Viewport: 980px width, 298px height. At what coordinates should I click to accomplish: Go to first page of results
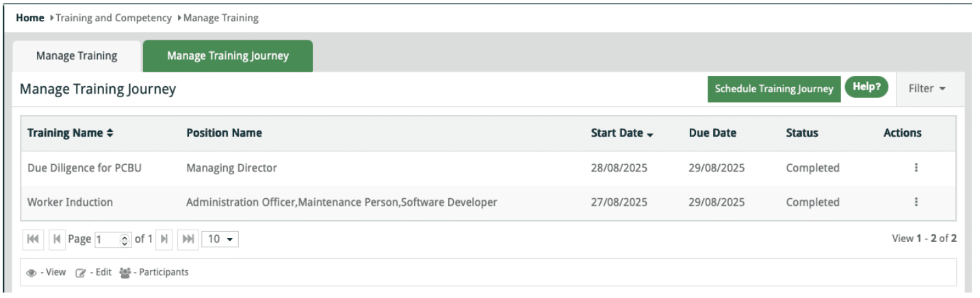coord(32,239)
